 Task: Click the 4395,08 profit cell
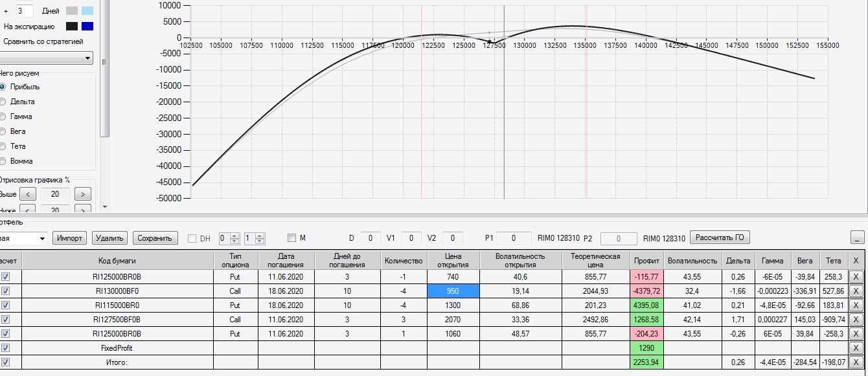pyautogui.click(x=647, y=305)
